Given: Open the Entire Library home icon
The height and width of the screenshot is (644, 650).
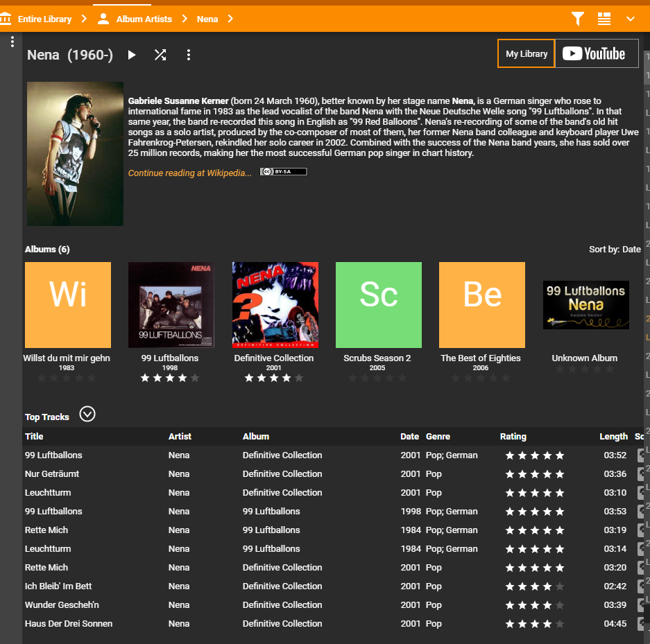Looking at the screenshot, I should [x=6, y=19].
